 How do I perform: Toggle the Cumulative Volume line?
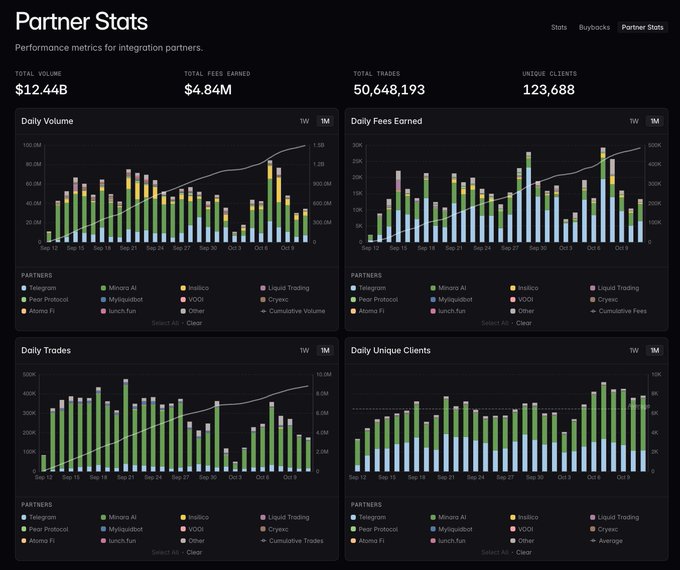(293, 311)
